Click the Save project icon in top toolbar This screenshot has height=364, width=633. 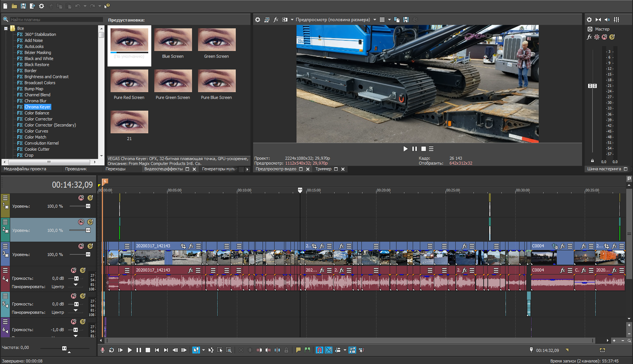pos(23,6)
